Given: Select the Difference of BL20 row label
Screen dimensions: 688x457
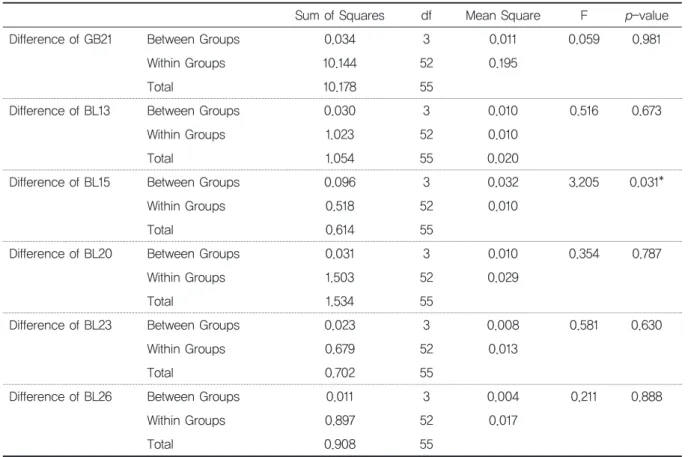Looking at the screenshot, I should point(61,254).
